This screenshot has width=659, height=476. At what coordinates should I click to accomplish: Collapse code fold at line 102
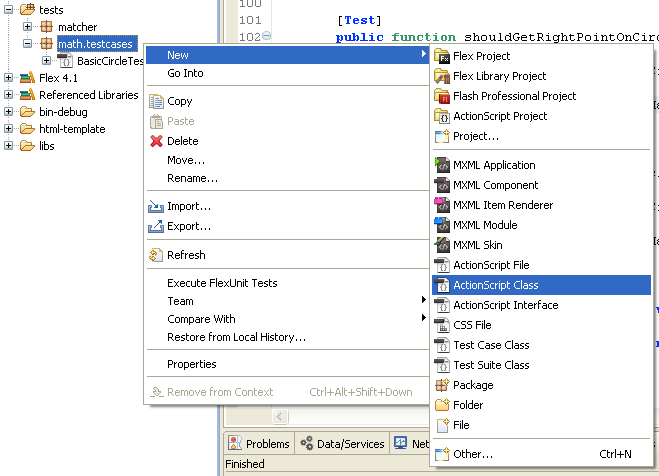click(x=266, y=37)
